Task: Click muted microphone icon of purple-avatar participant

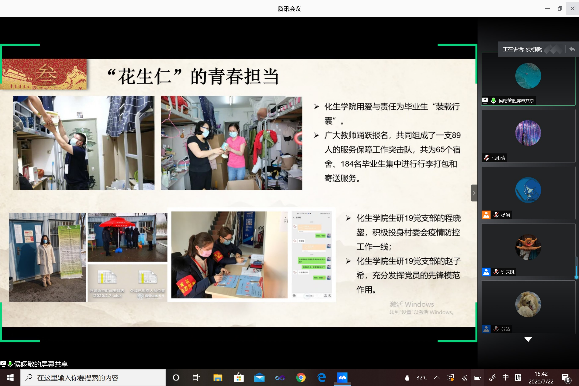Action: [x=487, y=158]
